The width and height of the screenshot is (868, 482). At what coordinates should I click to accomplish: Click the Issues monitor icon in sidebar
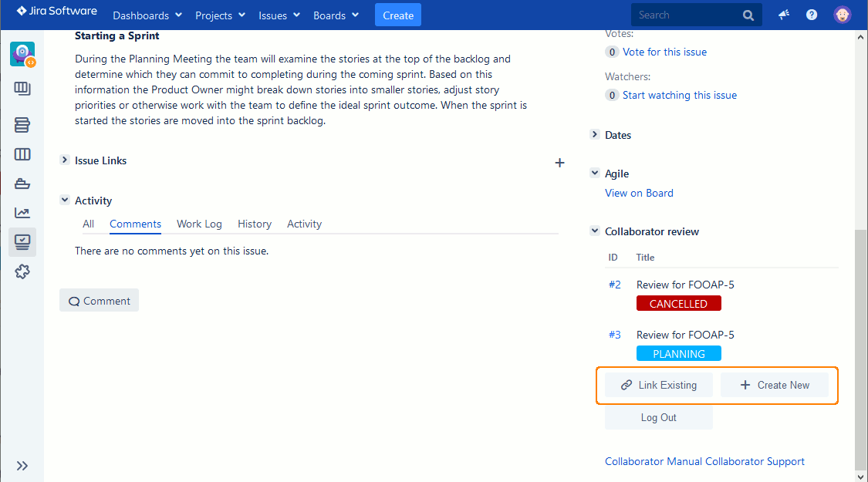tap(22, 242)
